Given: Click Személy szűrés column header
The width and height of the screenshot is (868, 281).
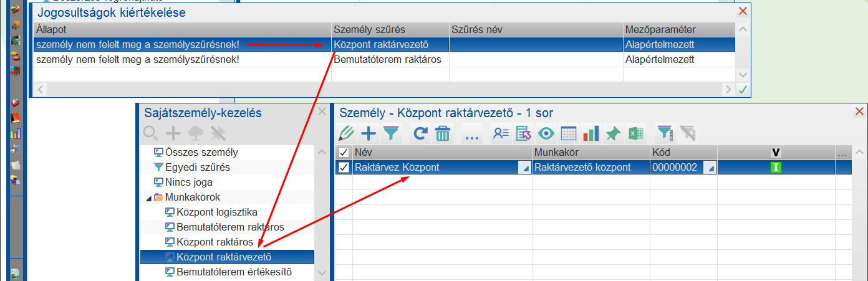Looking at the screenshot, I should [x=390, y=30].
